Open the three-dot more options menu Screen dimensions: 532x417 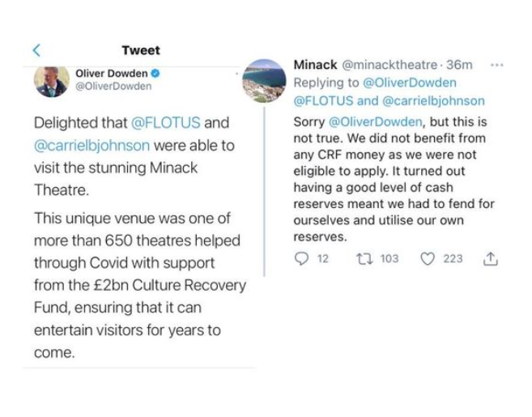coord(496,65)
